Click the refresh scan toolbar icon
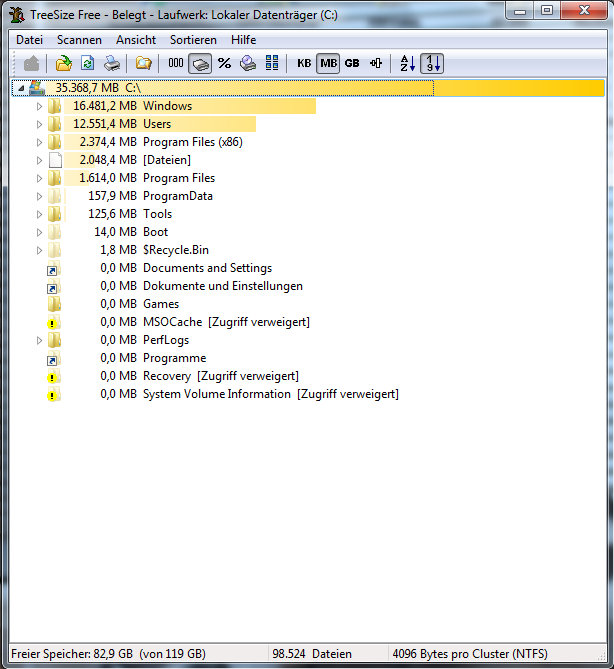Screen dimensions: 614x669 coord(88,64)
